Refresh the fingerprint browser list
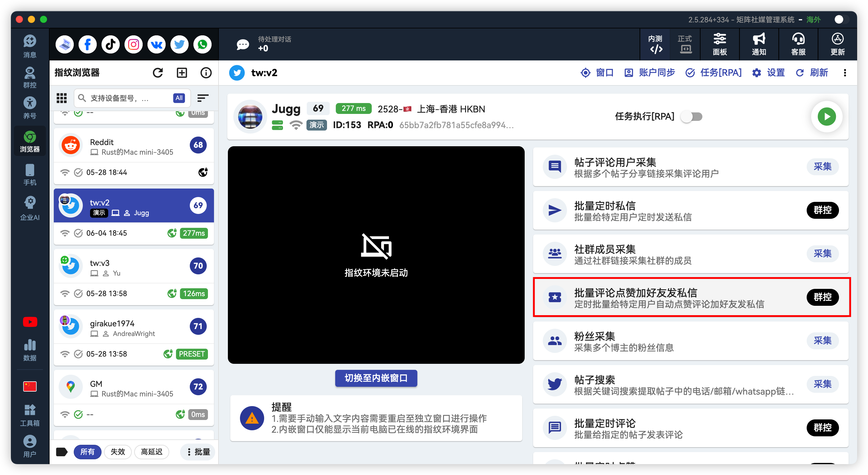Image resolution: width=868 pixels, height=475 pixels. (x=158, y=73)
